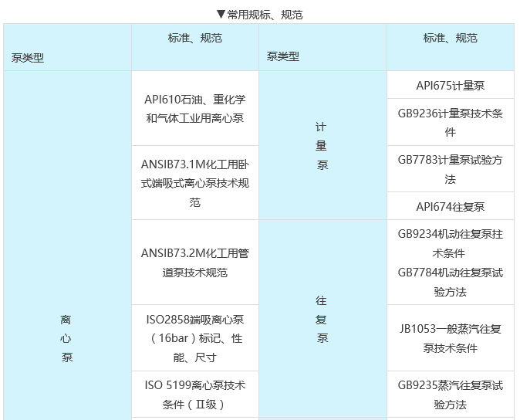
Task: Click 标准、规范 header above API675计量泵
Action: [450, 38]
